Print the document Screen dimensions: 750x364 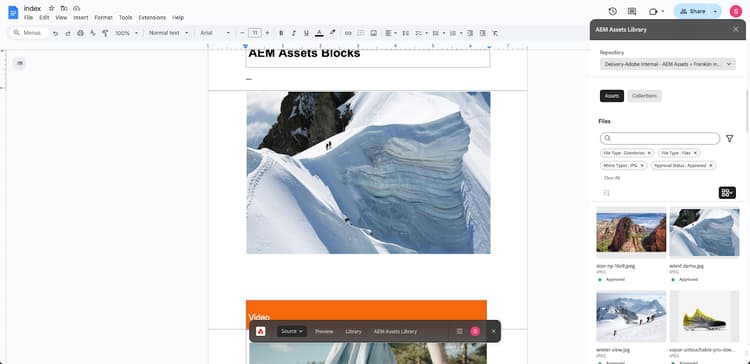(x=80, y=33)
